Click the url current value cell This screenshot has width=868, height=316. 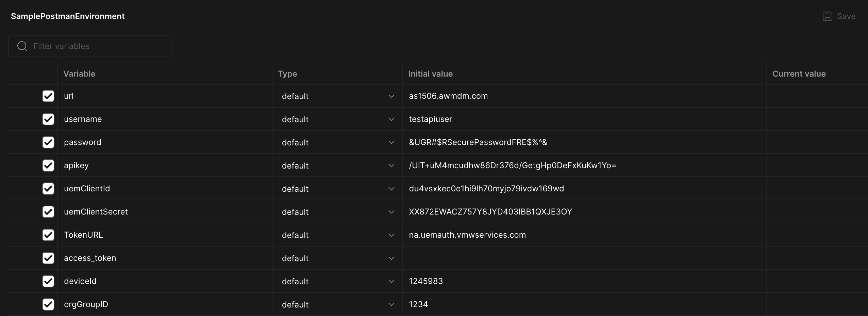[x=817, y=96]
